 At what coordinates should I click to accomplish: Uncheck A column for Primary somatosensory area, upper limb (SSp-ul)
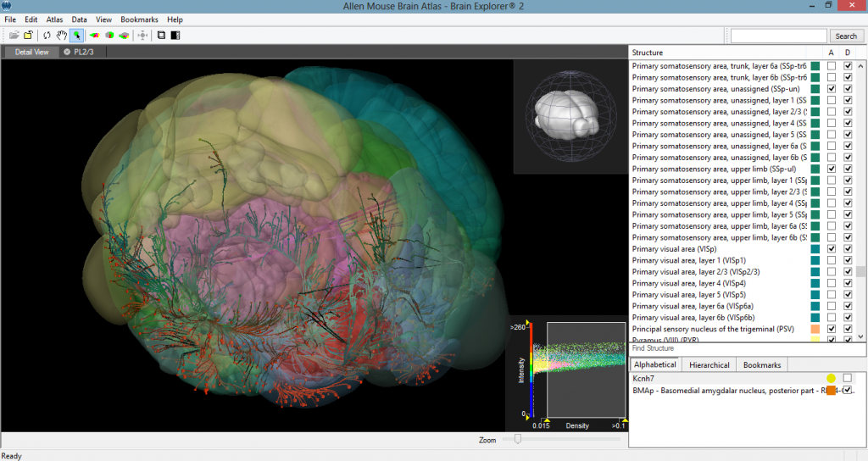click(832, 169)
